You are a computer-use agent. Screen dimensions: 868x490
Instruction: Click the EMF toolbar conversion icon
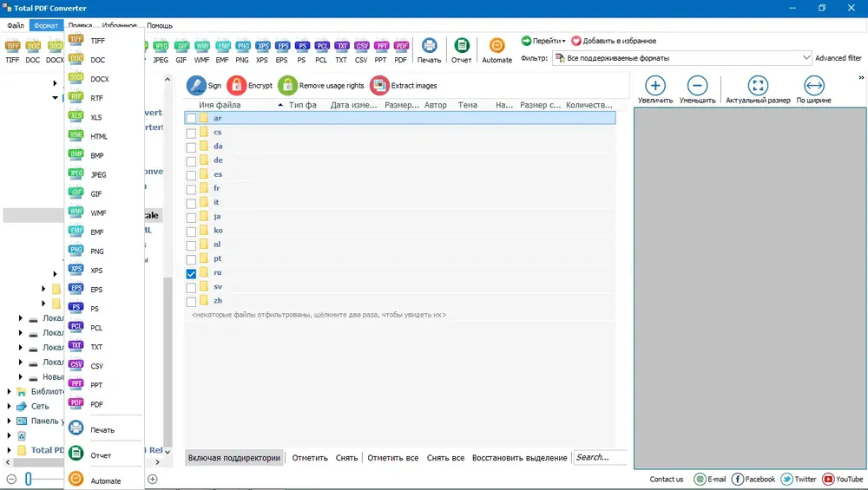(222, 51)
